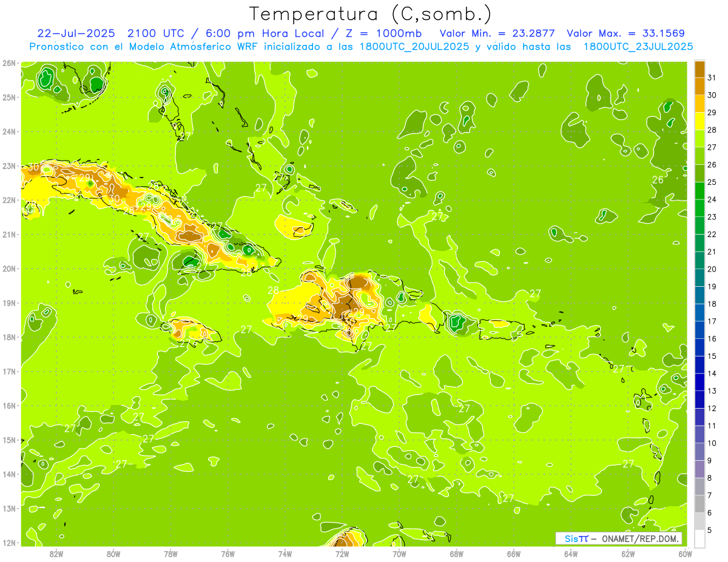Click the 21N latitude axis label
This screenshot has height=562, width=728.
click(x=8, y=234)
